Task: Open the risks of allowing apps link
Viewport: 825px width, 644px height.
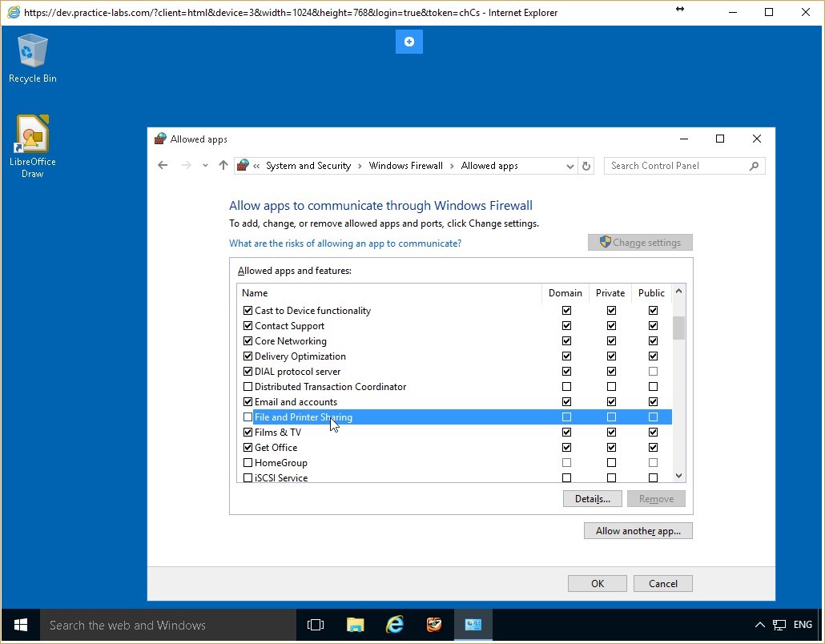Action: [345, 243]
